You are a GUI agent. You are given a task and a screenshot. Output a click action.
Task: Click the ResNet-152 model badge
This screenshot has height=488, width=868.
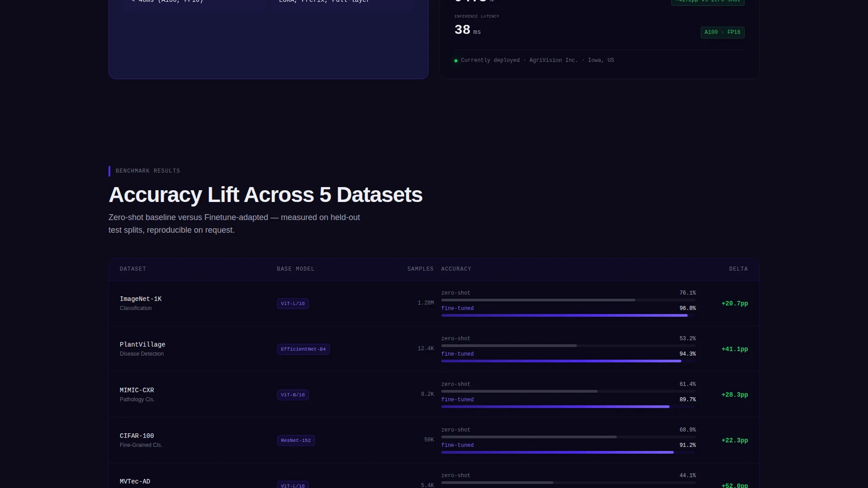(x=296, y=441)
